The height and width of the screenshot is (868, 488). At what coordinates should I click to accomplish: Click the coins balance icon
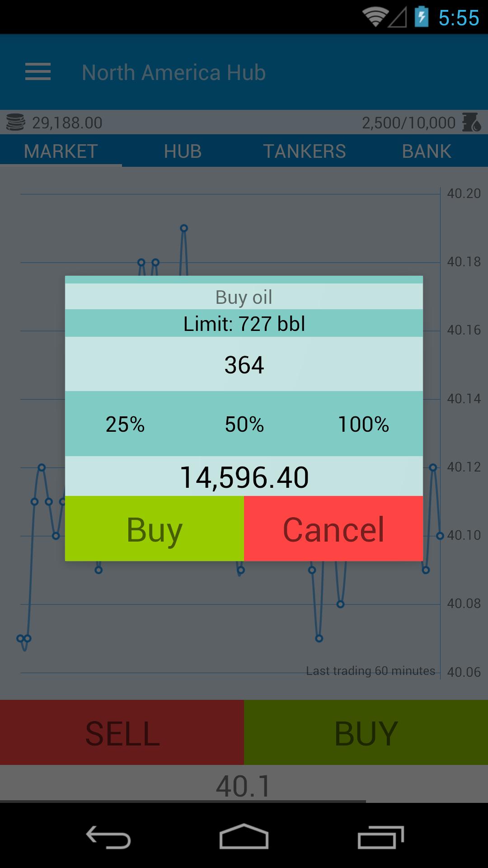coord(15,122)
